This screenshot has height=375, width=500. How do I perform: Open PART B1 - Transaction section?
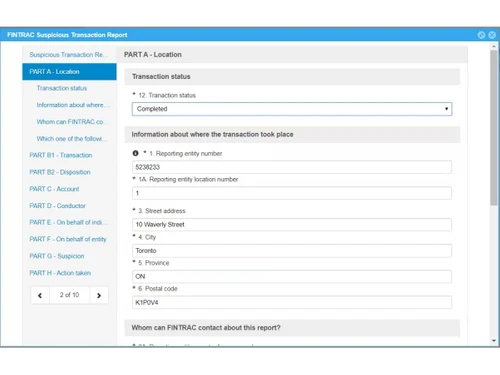(x=61, y=155)
